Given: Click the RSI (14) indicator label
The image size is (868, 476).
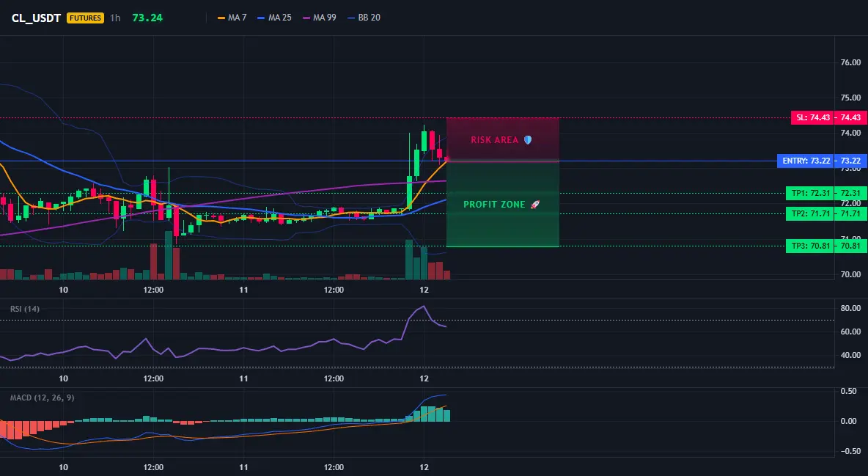Looking at the screenshot, I should point(25,309).
